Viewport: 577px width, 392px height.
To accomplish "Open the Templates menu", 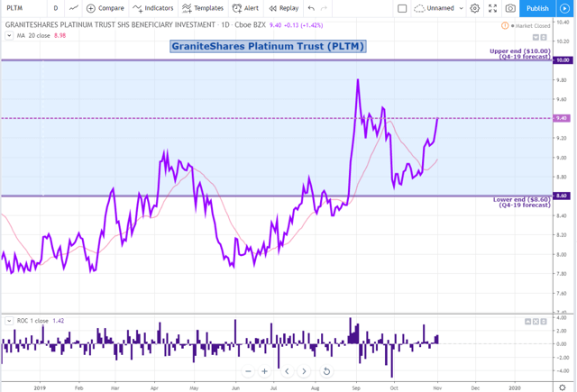I will [203, 8].
